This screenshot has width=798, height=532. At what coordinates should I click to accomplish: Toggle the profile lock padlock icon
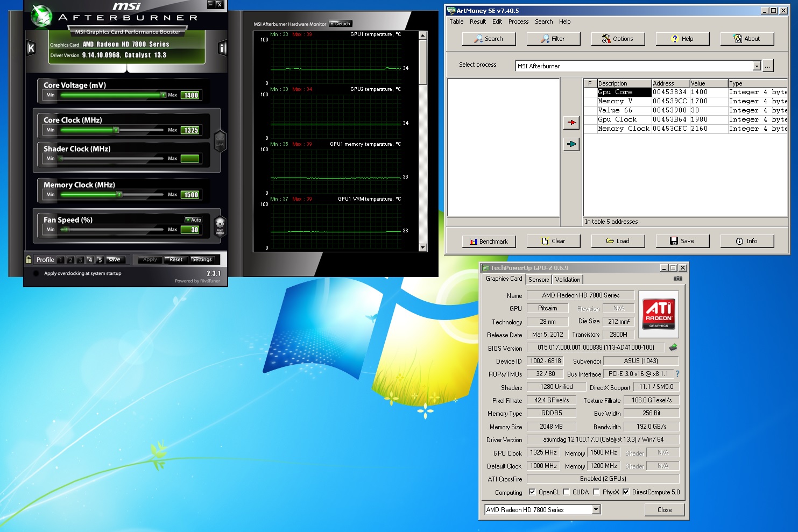(x=29, y=259)
